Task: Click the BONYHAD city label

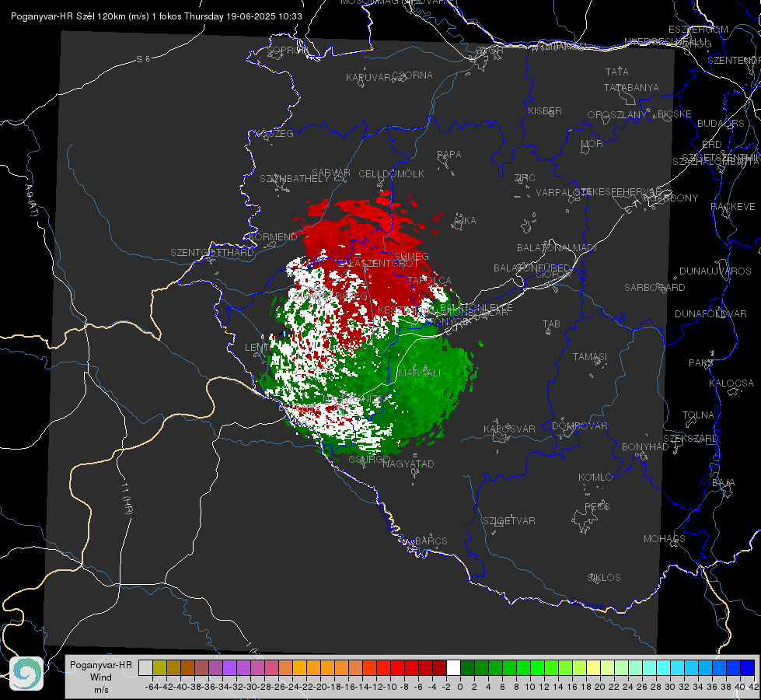Action: [645, 447]
